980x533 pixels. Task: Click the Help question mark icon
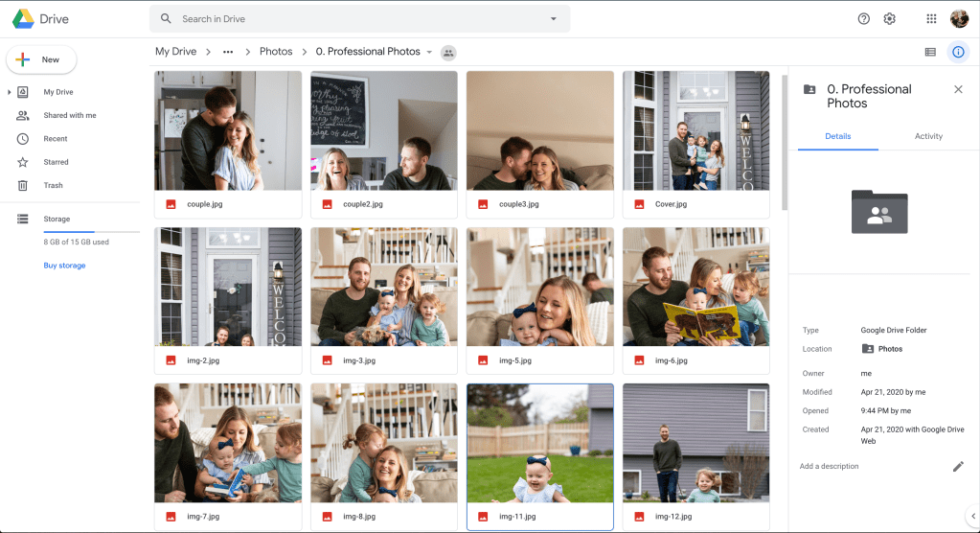(863, 19)
